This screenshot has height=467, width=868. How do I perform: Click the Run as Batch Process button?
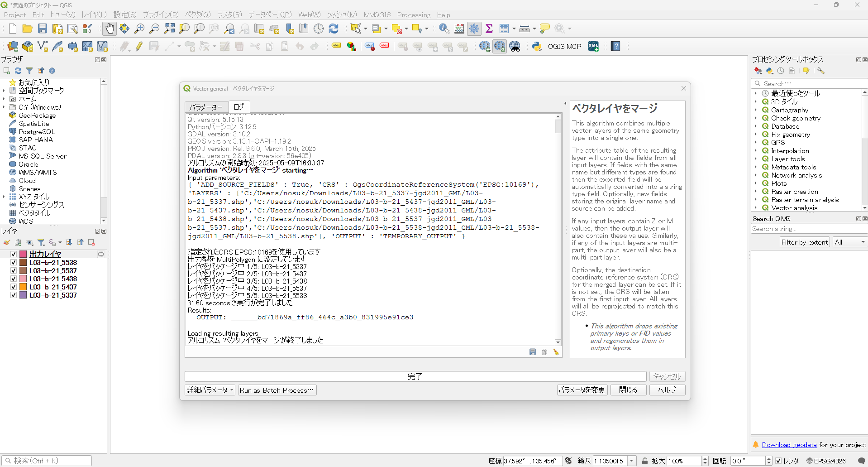[x=277, y=390]
